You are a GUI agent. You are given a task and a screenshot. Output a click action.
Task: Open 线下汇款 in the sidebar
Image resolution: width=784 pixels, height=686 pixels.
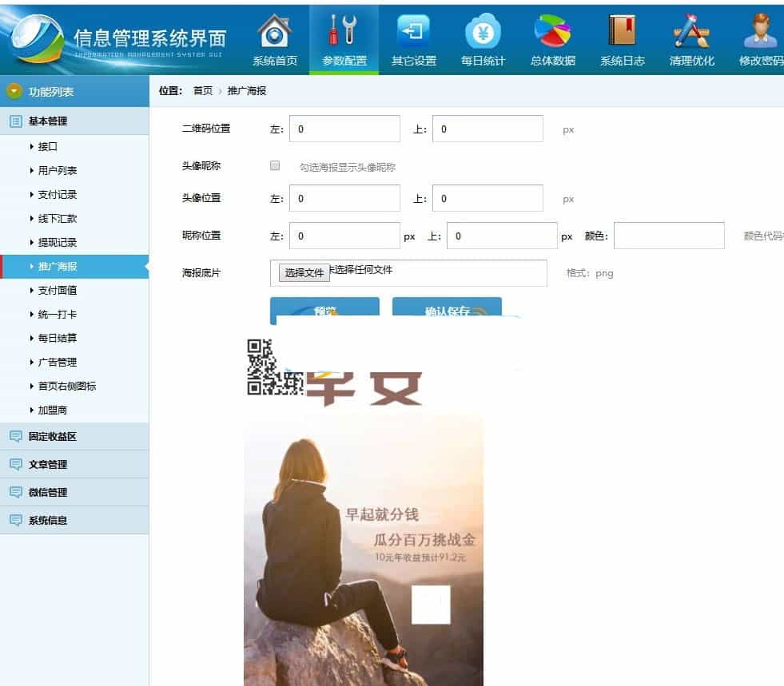click(58, 218)
